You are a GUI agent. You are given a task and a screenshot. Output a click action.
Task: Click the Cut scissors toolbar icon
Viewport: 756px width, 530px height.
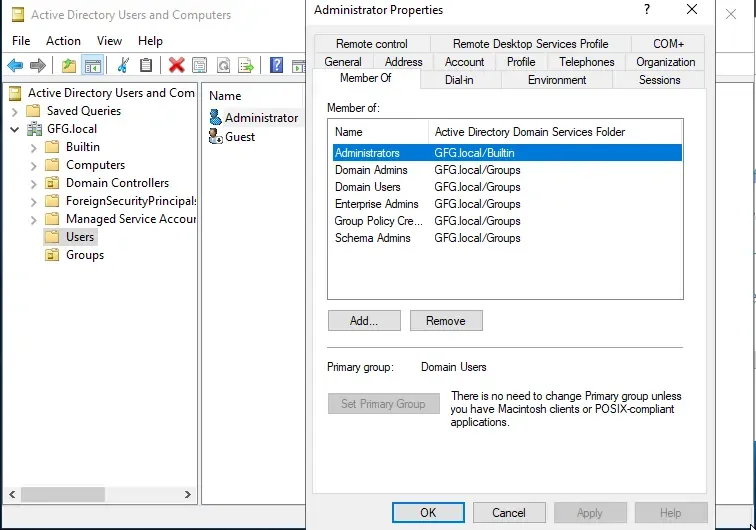pos(123,65)
